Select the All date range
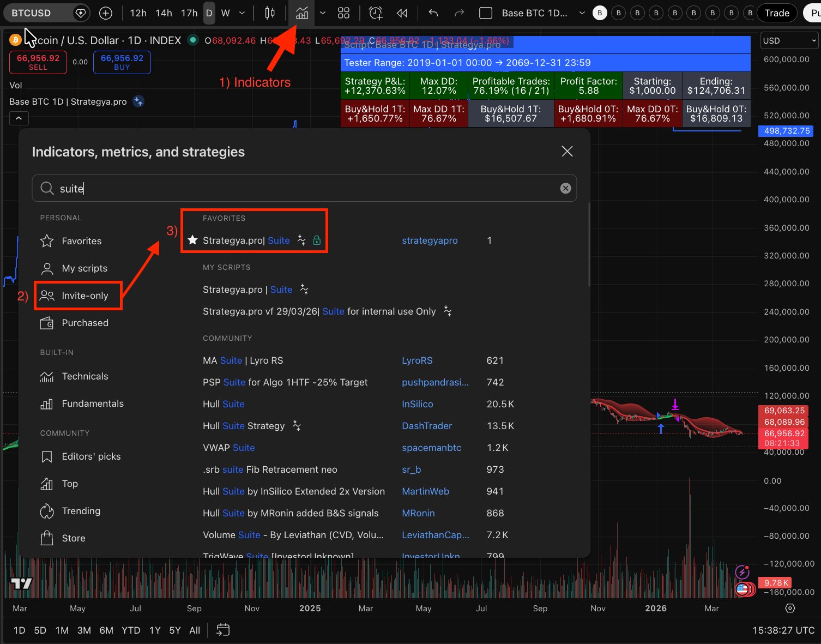 195,630
